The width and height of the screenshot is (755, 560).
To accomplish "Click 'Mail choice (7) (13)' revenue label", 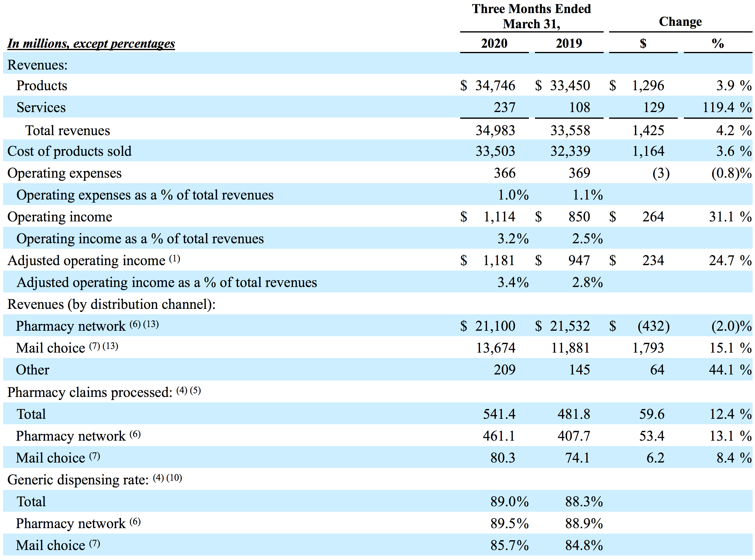I will (67, 348).
